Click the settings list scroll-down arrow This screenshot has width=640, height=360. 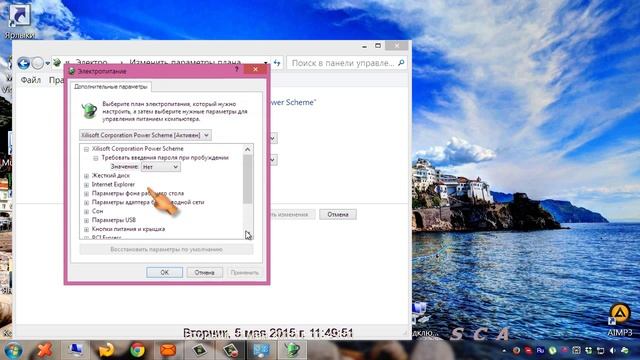[x=247, y=234]
